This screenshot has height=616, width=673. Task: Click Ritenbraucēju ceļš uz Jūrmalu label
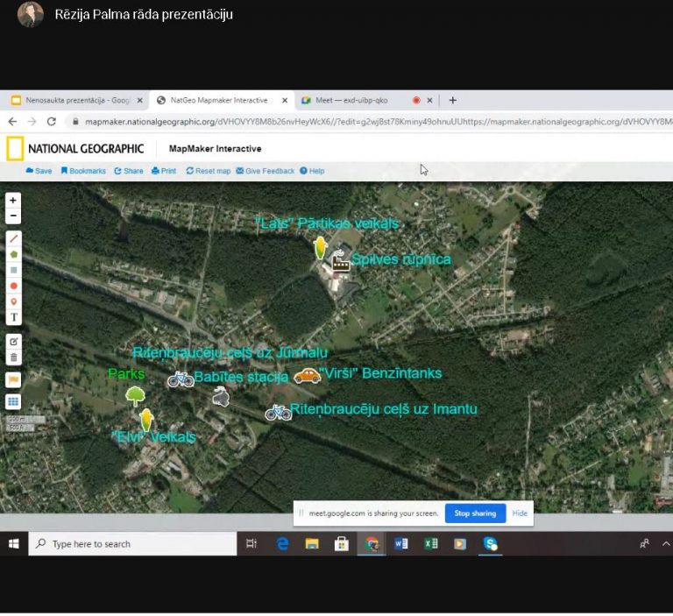[x=230, y=353]
